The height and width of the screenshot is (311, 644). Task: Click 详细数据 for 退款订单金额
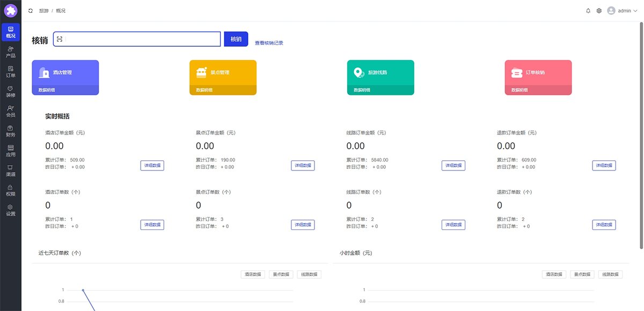coord(604,166)
